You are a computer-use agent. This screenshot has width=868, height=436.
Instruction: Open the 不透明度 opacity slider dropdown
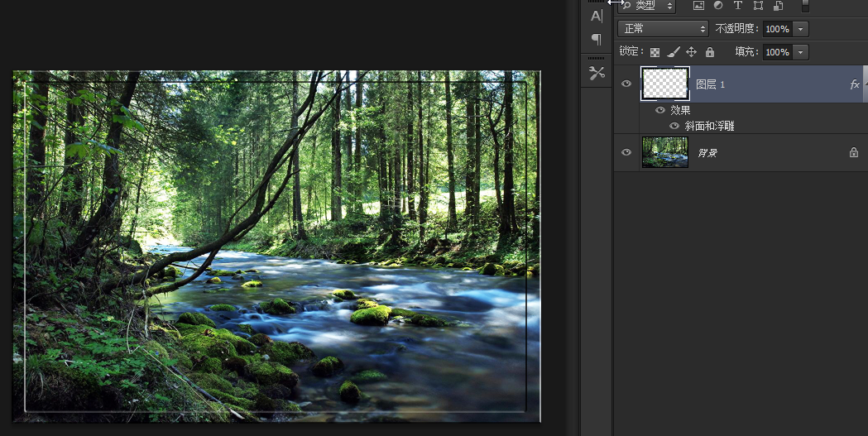click(x=800, y=29)
